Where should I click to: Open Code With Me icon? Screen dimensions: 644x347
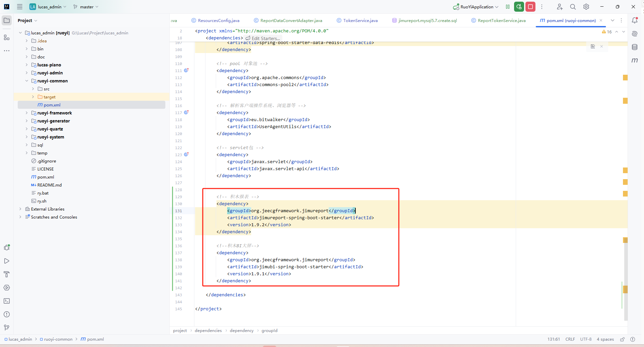point(559,7)
